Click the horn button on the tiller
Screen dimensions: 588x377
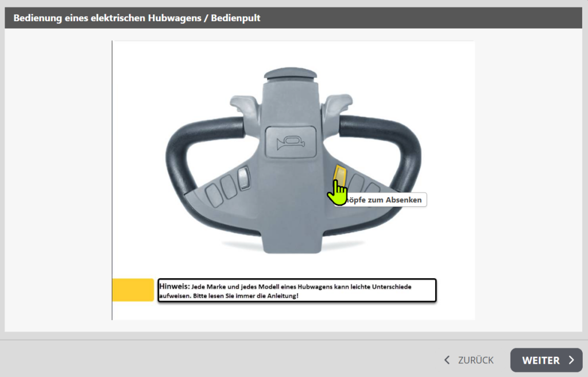[x=291, y=142]
